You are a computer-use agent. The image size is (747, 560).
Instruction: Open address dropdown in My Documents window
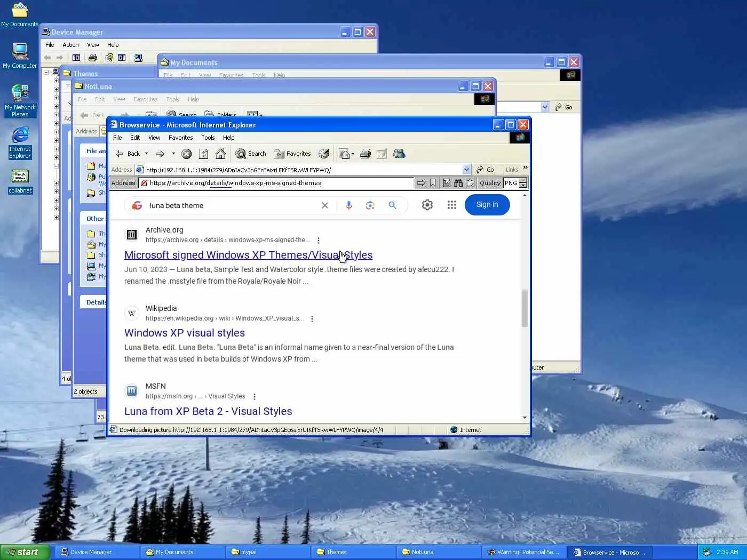[x=545, y=107]
